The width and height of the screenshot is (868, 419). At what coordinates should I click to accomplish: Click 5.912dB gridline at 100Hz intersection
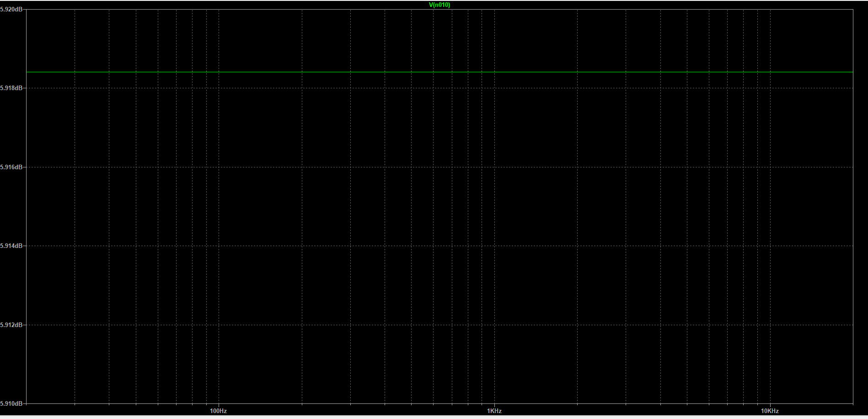pyautogui.click(x=219, y=325)
